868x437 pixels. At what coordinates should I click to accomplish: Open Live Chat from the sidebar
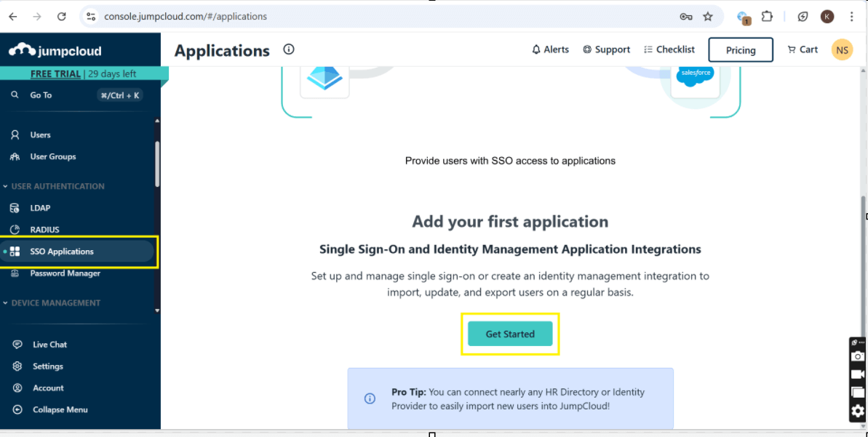coord(49,344)
